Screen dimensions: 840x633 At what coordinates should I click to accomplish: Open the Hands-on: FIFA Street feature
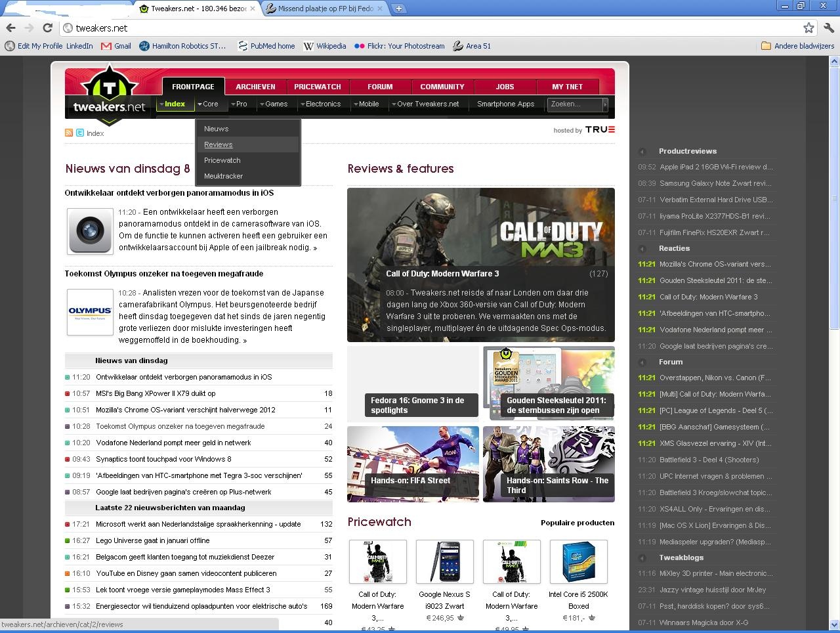[x=413, y=464]
